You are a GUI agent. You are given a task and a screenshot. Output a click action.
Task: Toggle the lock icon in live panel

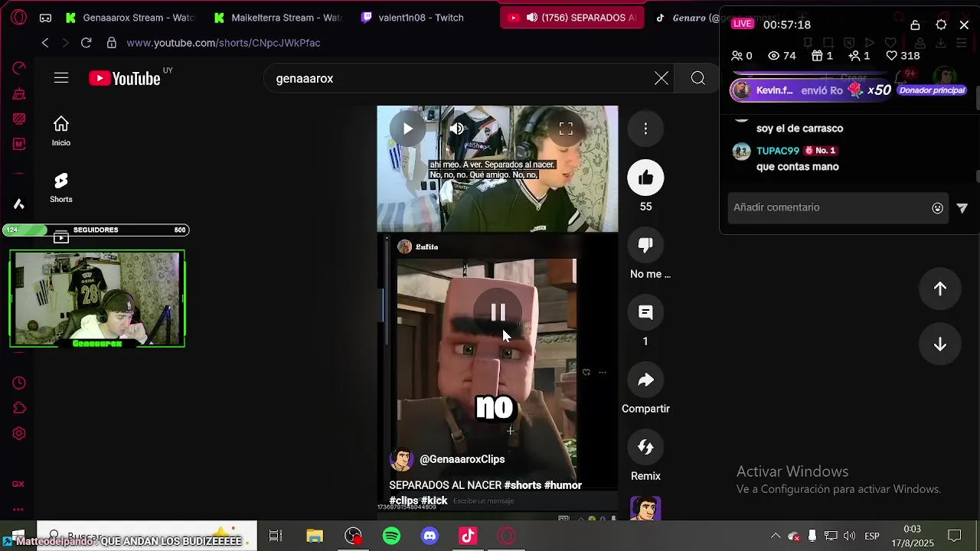coord(915,24)
